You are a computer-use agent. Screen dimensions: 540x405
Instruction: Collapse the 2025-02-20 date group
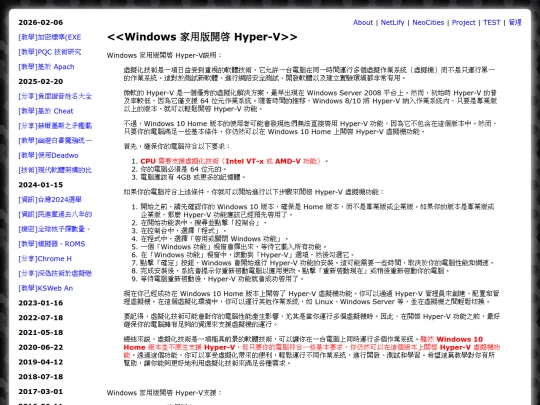click(x=41, y=82)
